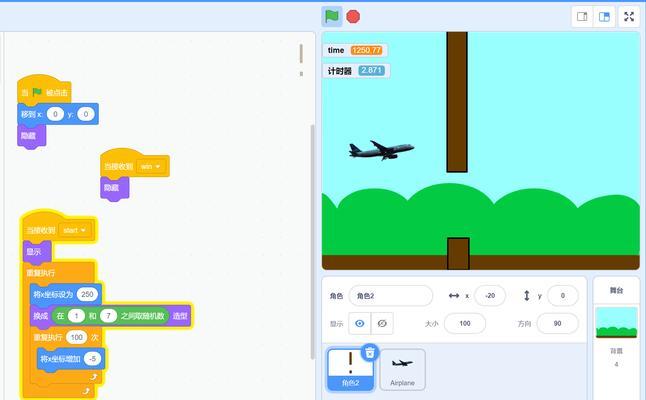Click the vertical scrollbar of script area
646x400 pixels.
click(312, 241)
